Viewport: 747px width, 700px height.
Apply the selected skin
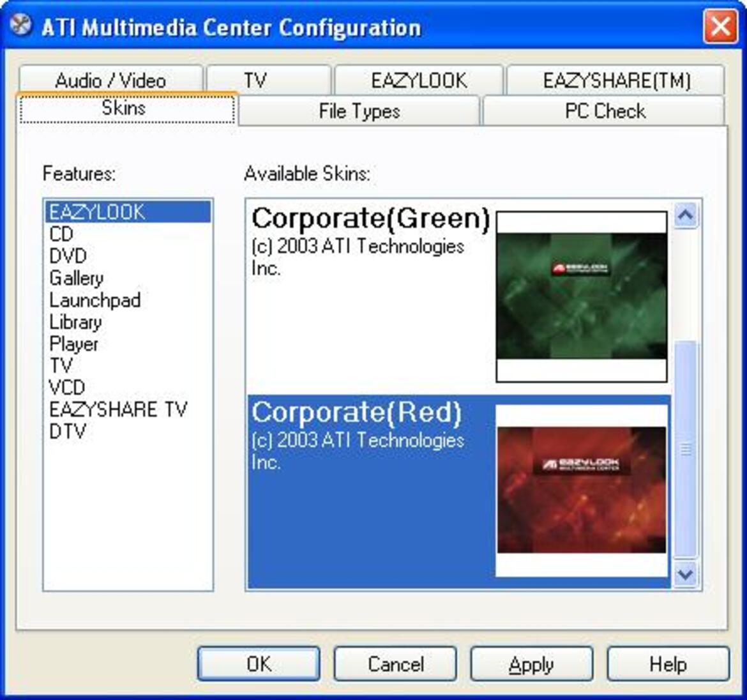point(532,664)
